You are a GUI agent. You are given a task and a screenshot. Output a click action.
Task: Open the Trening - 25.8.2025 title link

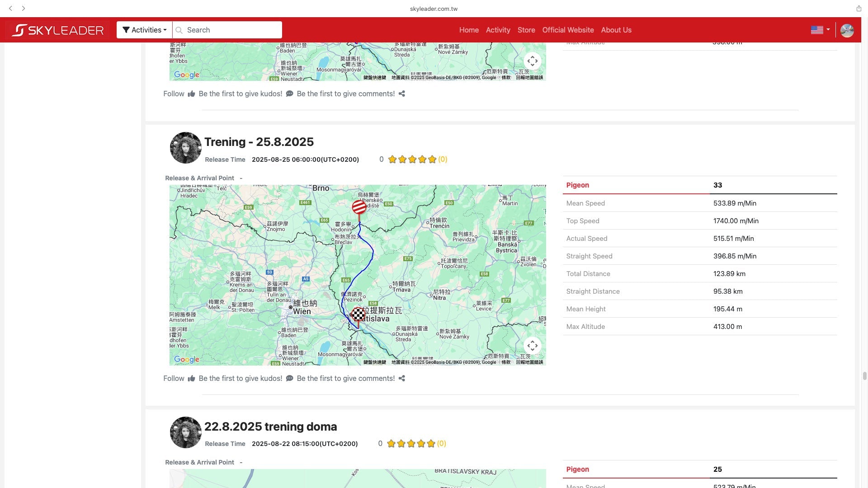[x=259, y=142]
